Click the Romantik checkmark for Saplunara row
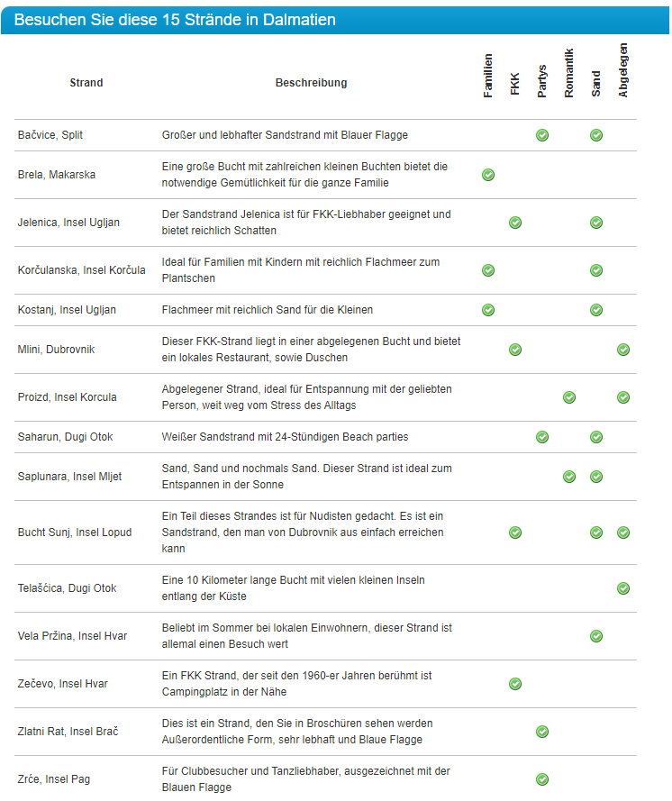 (569, 477)
